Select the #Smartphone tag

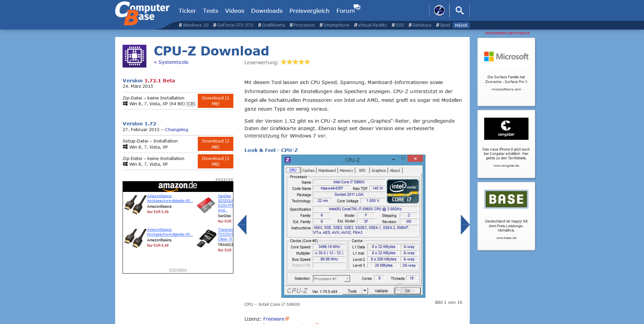point(334,25)
